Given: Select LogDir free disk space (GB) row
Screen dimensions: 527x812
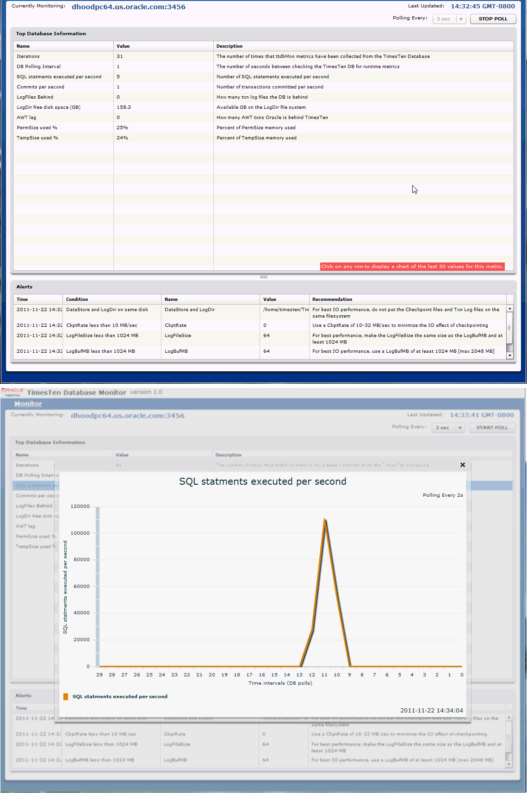Looking at the screenshot, I should coord(263,107).
